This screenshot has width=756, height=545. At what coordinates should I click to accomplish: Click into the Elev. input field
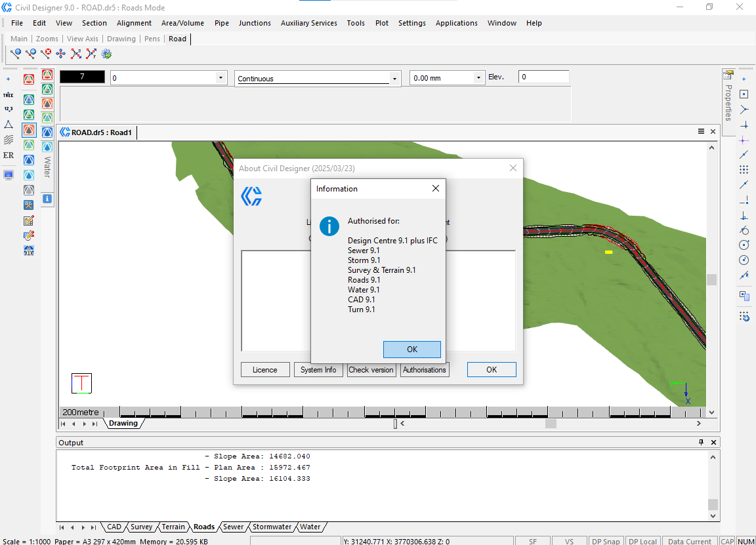pos(544,77)
